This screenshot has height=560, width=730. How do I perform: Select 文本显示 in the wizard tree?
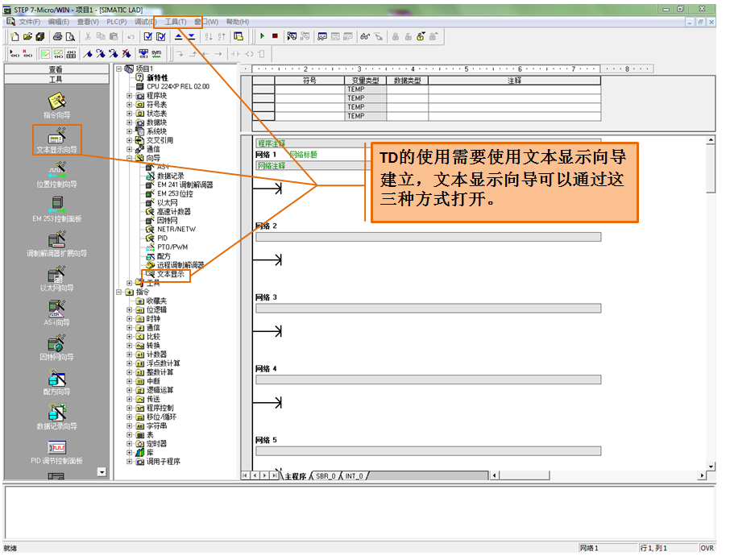(x=170, y=274)
